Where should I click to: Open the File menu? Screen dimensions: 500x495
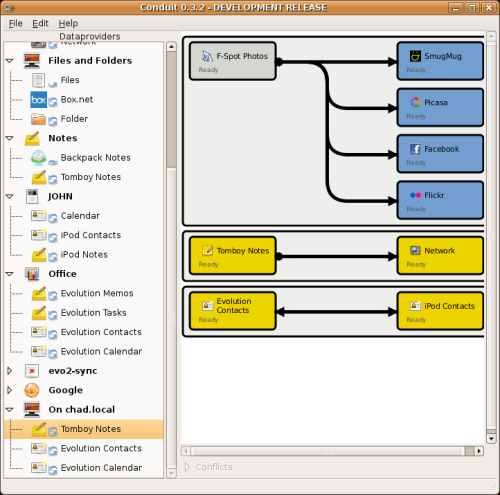point(15,23)
